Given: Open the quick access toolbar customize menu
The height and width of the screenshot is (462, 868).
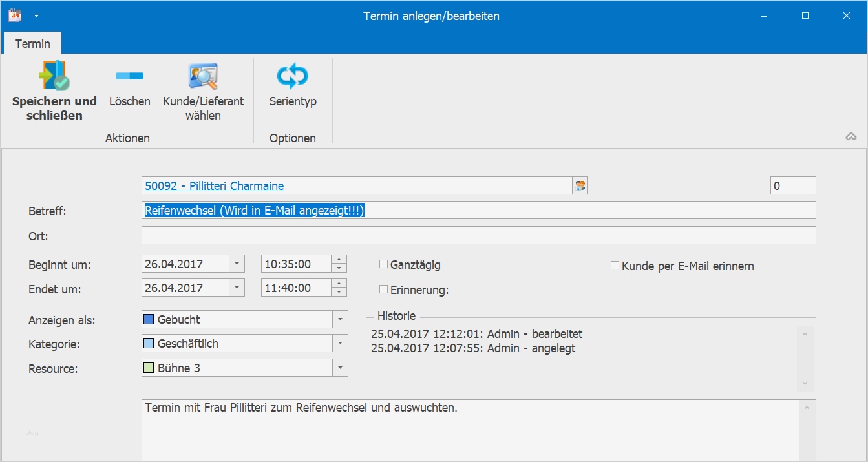Looking at the screenshot, I should 37,14.
